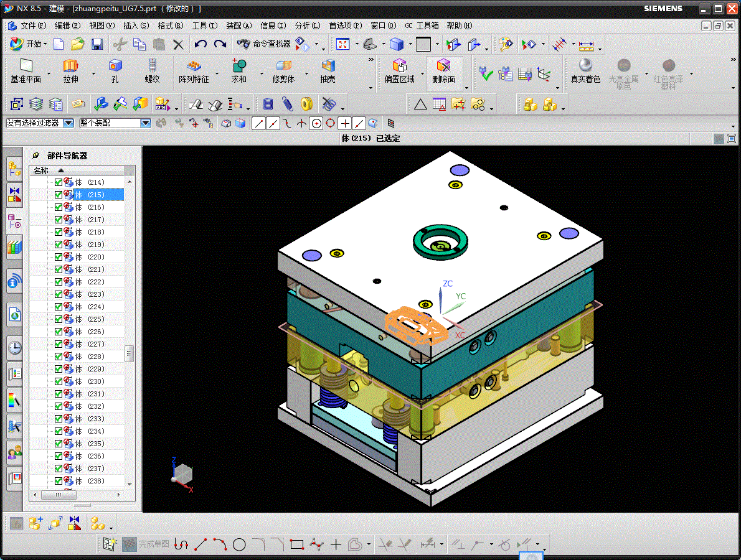
Task: Expand the Unite tool dropdown arrow
Action: (x=262, y=73)
